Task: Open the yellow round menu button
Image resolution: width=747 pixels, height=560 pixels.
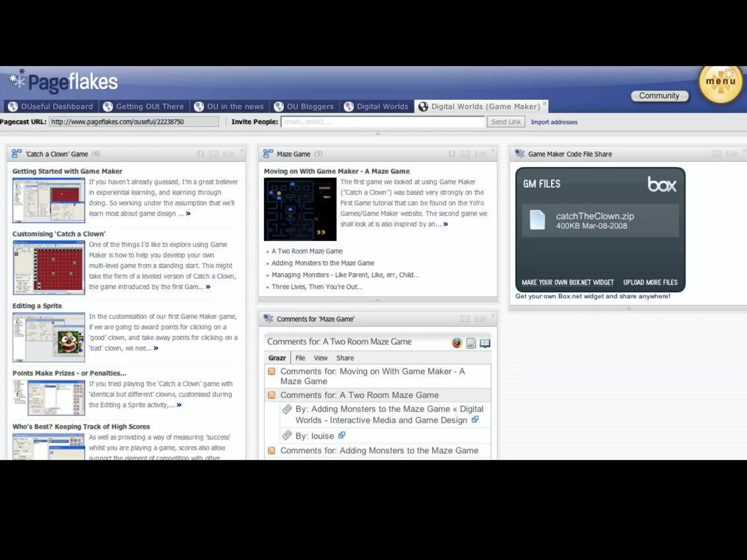Action: [720, 83]
